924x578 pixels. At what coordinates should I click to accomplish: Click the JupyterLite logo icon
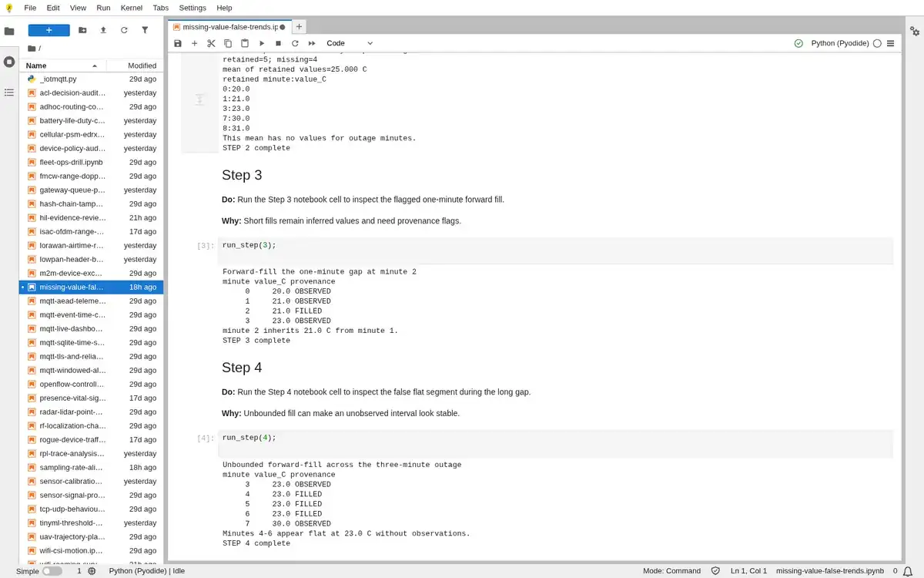click(x=8, y=8)
